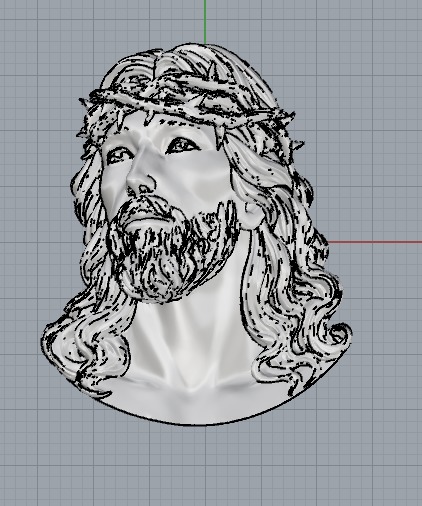Click the red X-axis line
The width and height of the screenshot is (422, 506).
pos(375,242)
